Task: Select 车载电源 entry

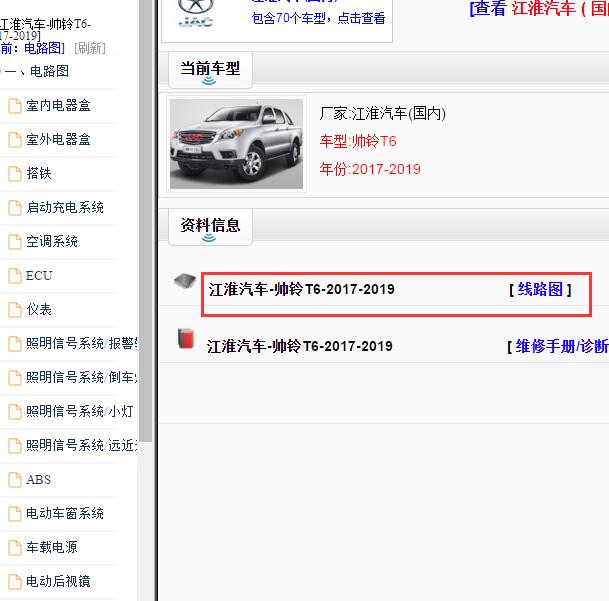Action: point(52,547)
